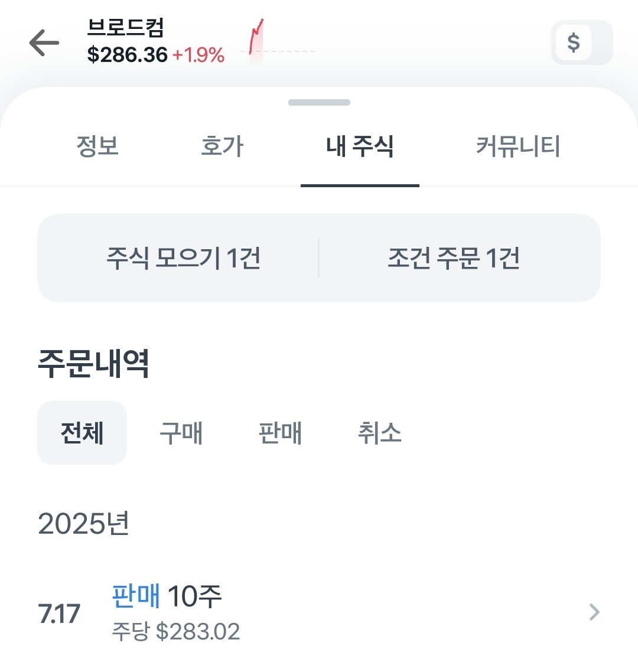
Task: Click the 주당 $283.02 price detail
Action: 176,631
